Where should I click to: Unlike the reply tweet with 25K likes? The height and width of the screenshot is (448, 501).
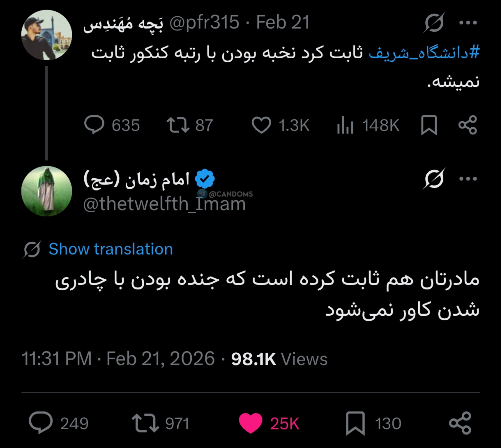click(x=251, y=423)
